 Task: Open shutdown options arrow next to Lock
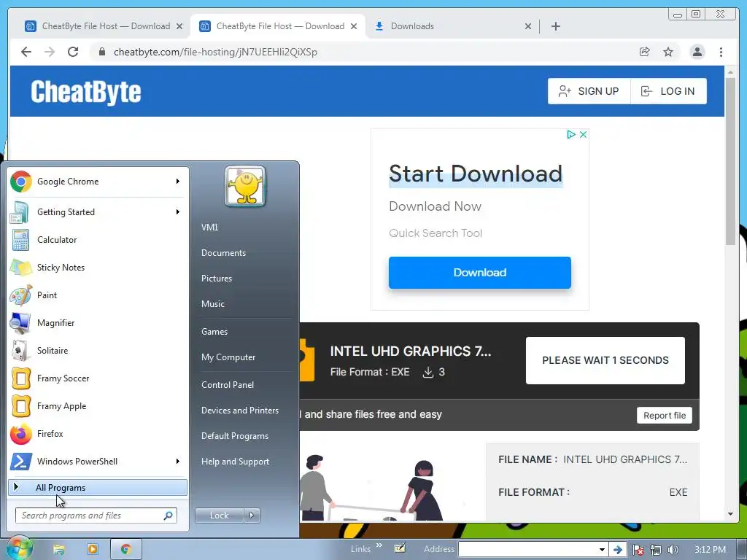coord(252,516)
